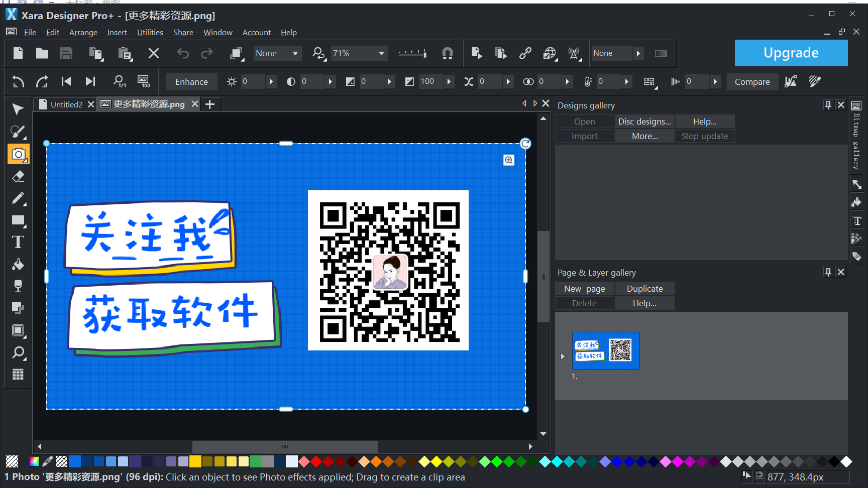The height and width of the screenshot is (488, 868).
Task: Click the zoom-in icon on canvas image
Action: tap(509, 160)
